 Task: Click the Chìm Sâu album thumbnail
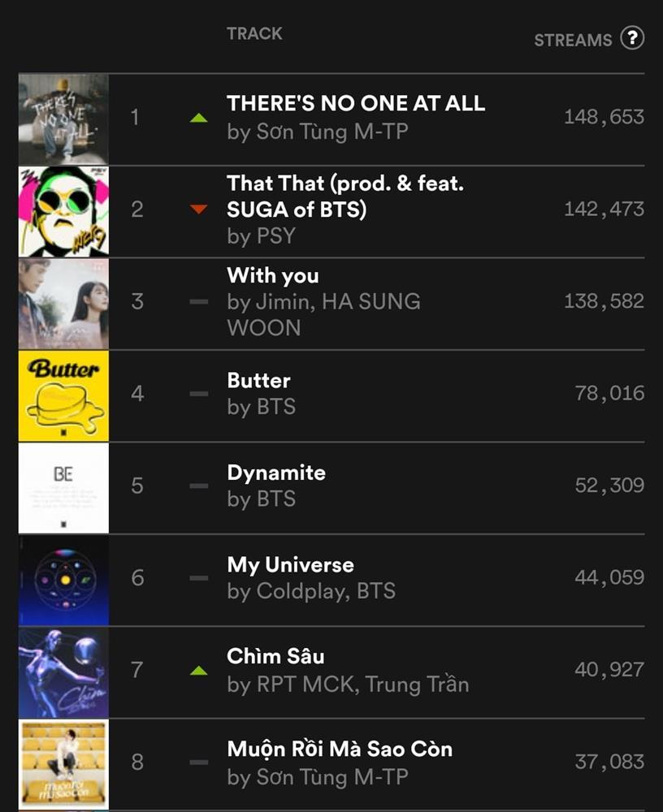[63, 672]
